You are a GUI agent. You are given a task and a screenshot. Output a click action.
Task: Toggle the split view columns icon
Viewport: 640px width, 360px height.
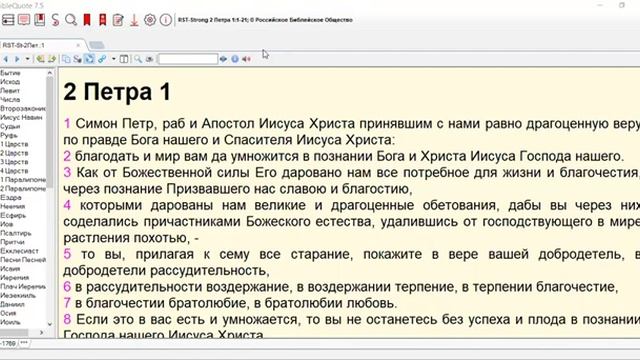(x=124, y=59)
